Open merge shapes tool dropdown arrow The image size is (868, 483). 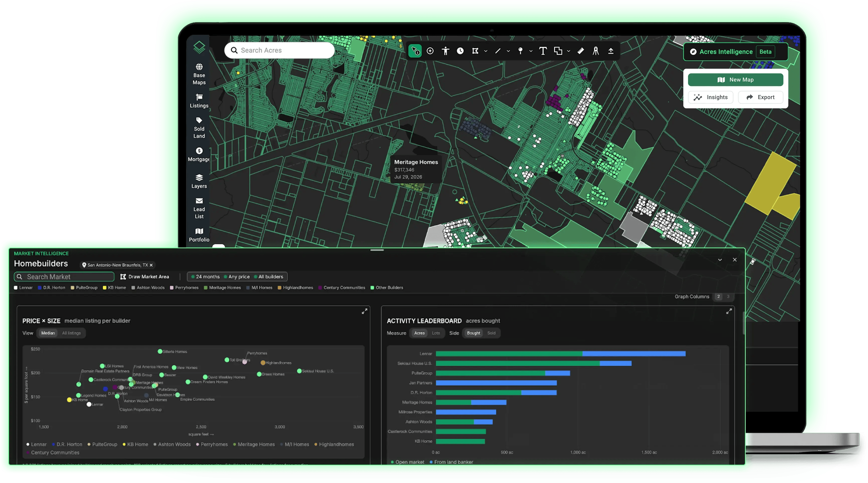(x=569, y=51)
